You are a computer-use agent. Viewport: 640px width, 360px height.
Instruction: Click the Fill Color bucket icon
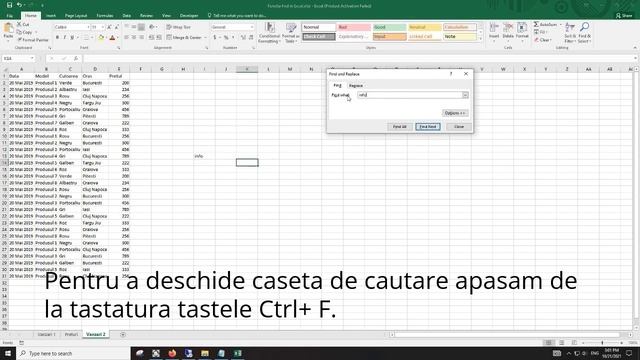pos(101,38)
